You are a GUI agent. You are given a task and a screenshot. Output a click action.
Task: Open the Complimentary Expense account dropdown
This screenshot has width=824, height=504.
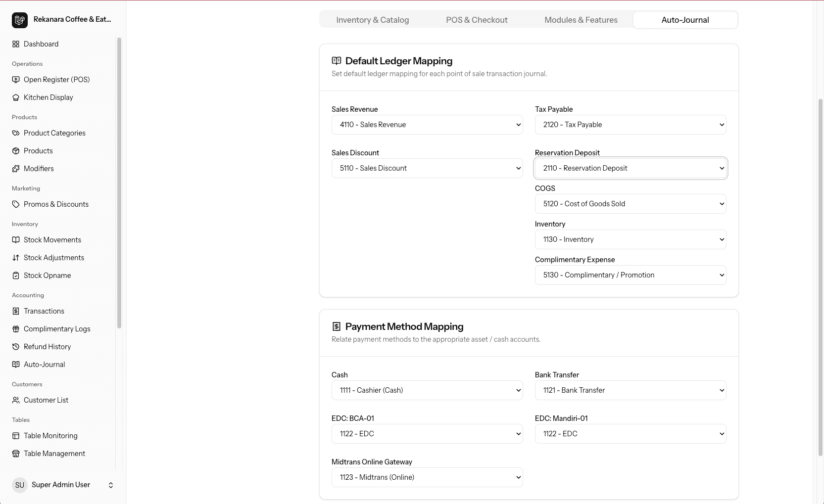630,275
